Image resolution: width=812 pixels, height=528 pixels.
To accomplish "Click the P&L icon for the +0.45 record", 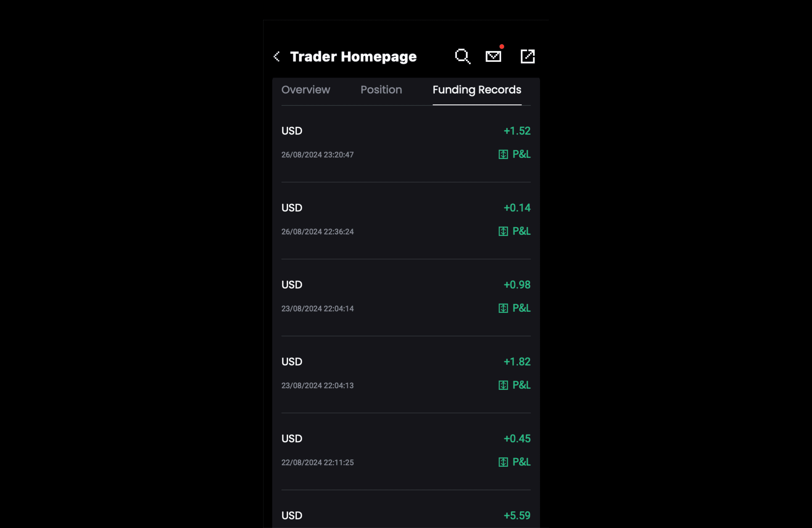I will pyautogui.click(x=503, y=462).
